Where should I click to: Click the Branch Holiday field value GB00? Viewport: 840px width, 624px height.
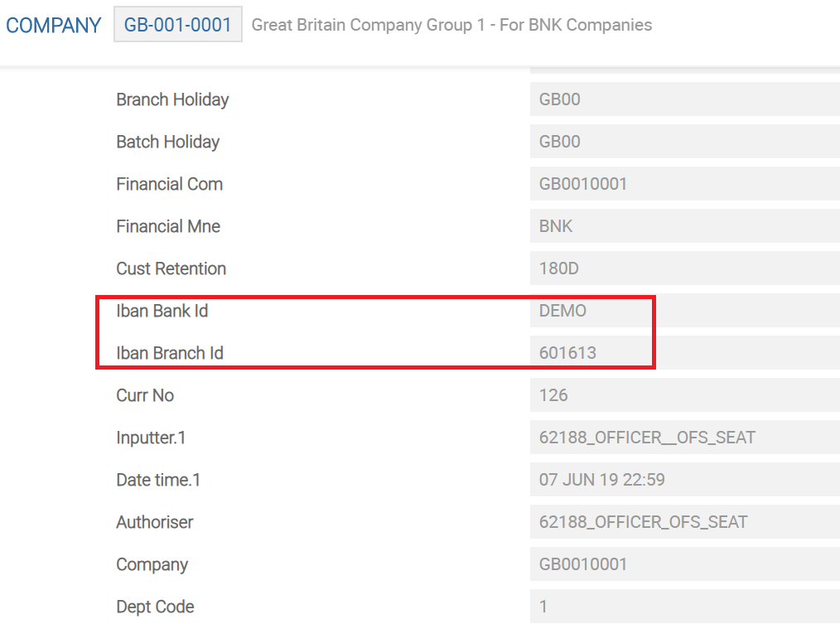click(x=684, y=99)
